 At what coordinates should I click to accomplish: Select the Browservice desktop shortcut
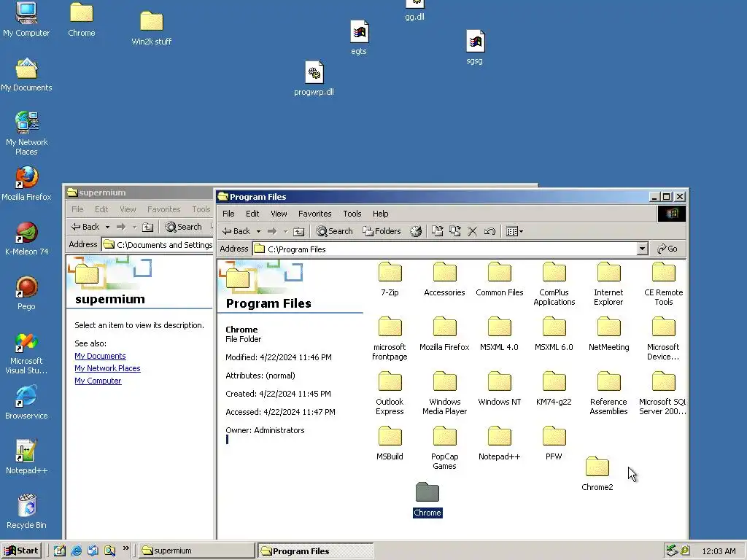pyautogui.click(x=27, y=402)
